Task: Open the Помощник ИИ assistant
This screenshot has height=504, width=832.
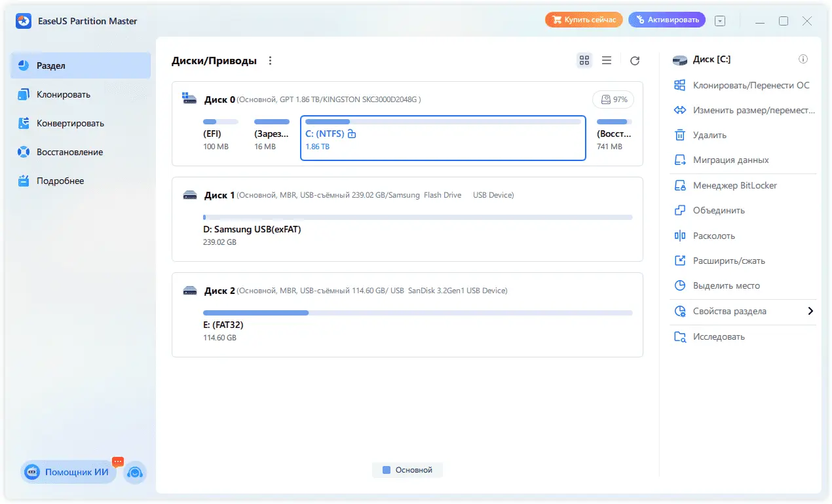Action: point(68,472)
